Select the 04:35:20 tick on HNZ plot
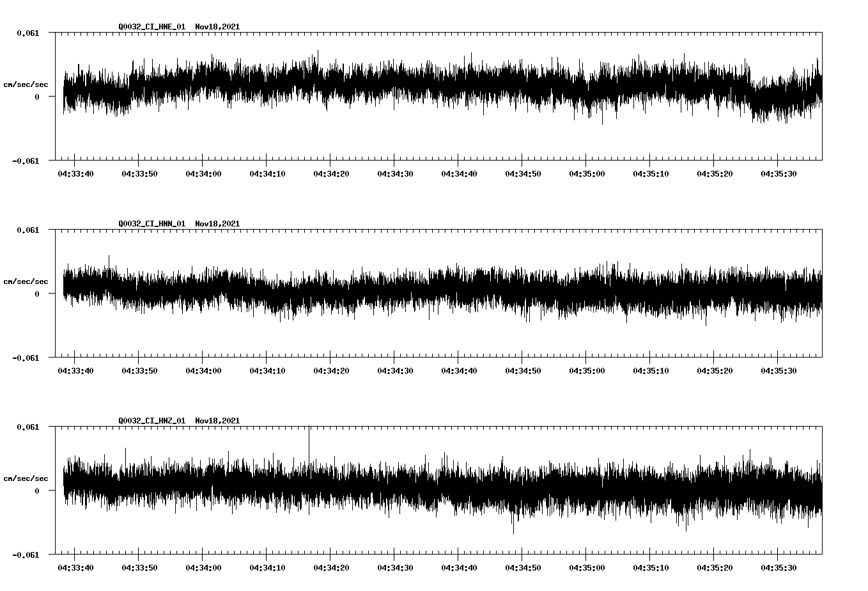The width and height of the screenshot is (868, 591). [x=714, y=551]
